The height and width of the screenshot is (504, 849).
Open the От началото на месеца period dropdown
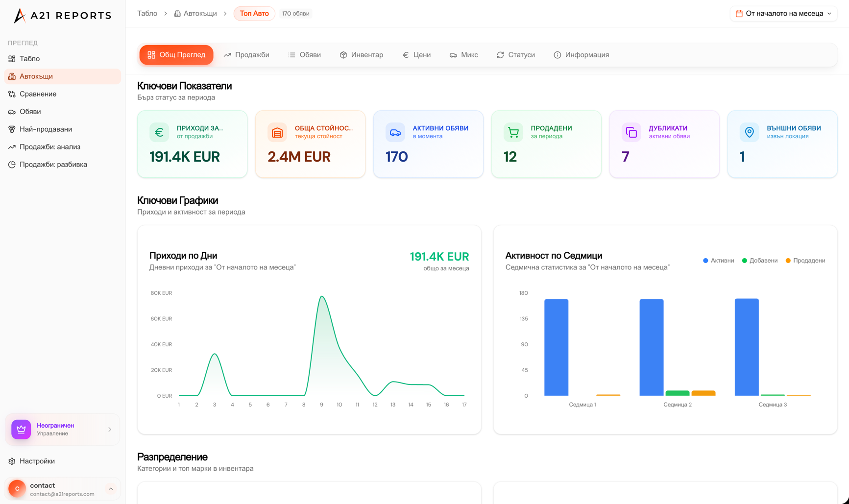(x=783, y=14)
